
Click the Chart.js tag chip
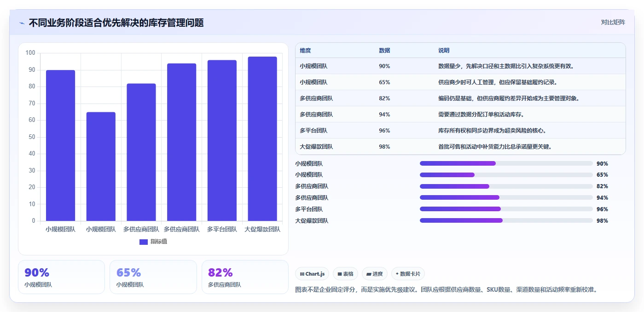pyautogui.click(x=312, y=274)
